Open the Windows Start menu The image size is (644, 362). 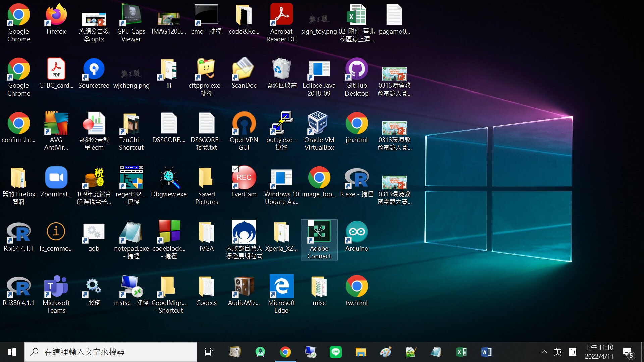(x=12, y=352)
